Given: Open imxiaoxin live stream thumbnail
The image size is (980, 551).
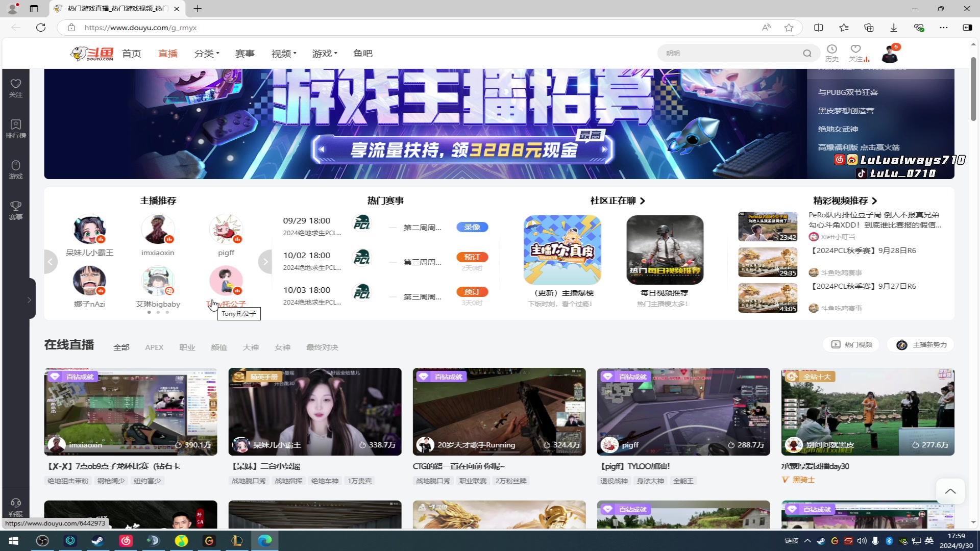Looking at the screenshot, I should 131,412.
